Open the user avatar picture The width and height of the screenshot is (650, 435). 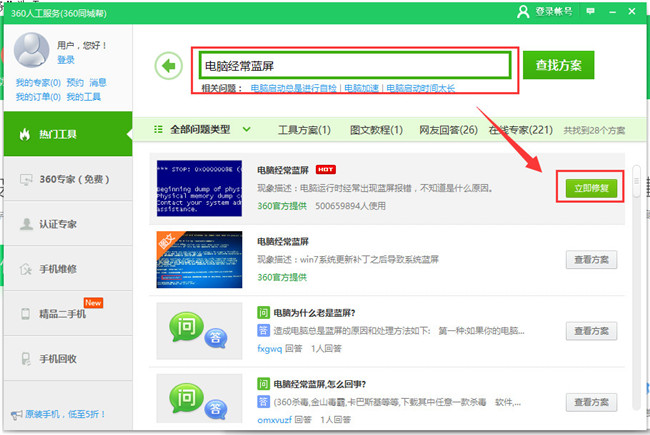coord(32,50)
